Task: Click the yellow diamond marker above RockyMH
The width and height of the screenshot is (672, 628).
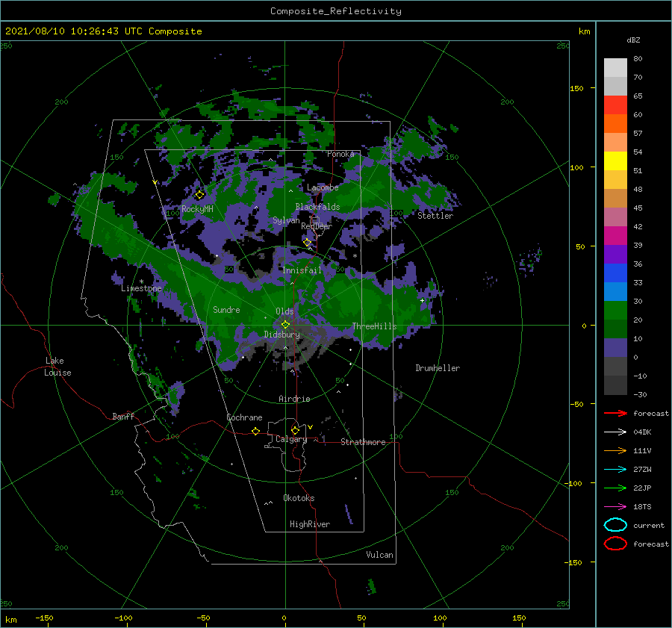Action: pos(199,195)
